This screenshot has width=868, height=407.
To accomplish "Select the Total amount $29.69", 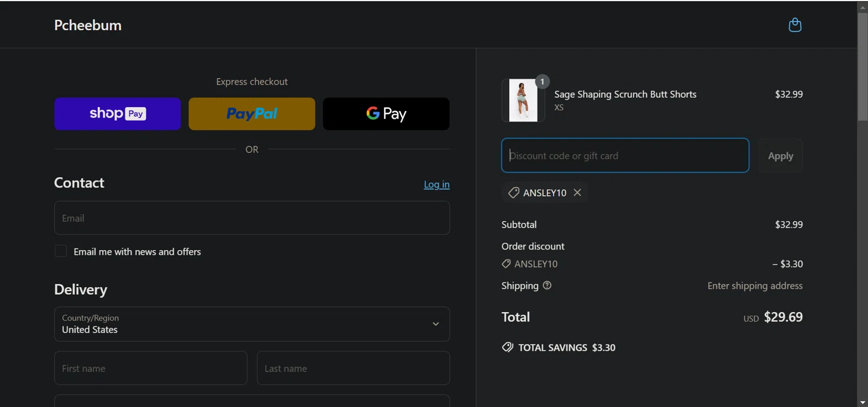I will coord(783,317).
